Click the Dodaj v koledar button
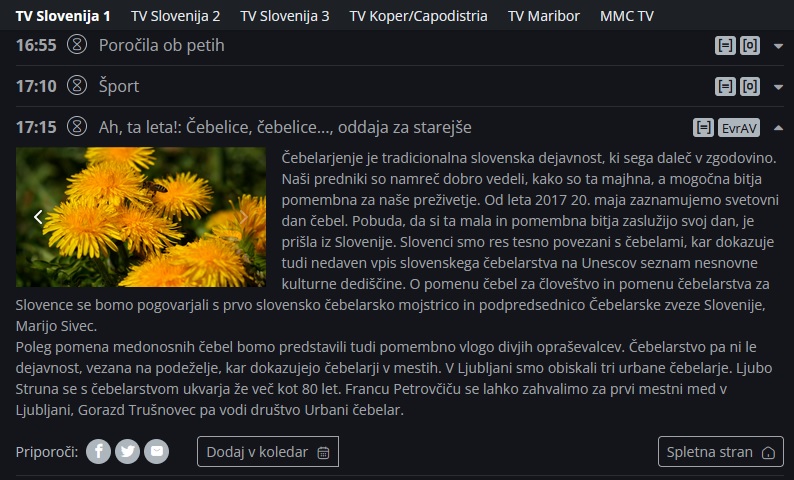 pos(267,452)
